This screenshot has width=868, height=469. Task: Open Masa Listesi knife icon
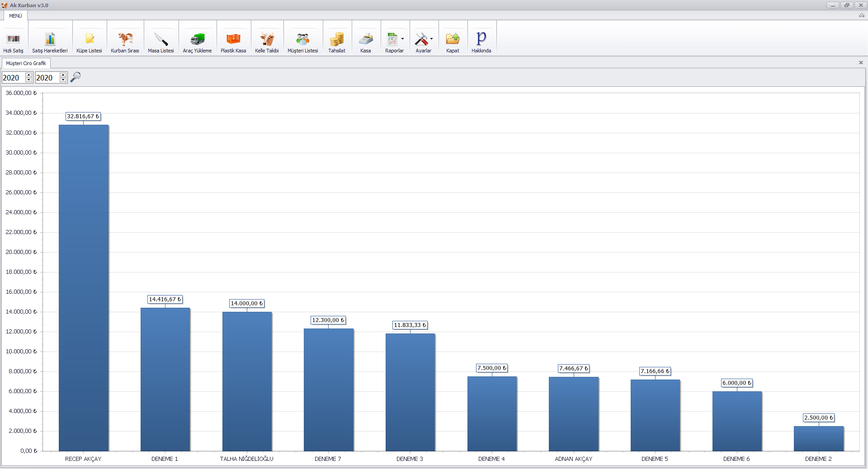(x=160, y=39)
